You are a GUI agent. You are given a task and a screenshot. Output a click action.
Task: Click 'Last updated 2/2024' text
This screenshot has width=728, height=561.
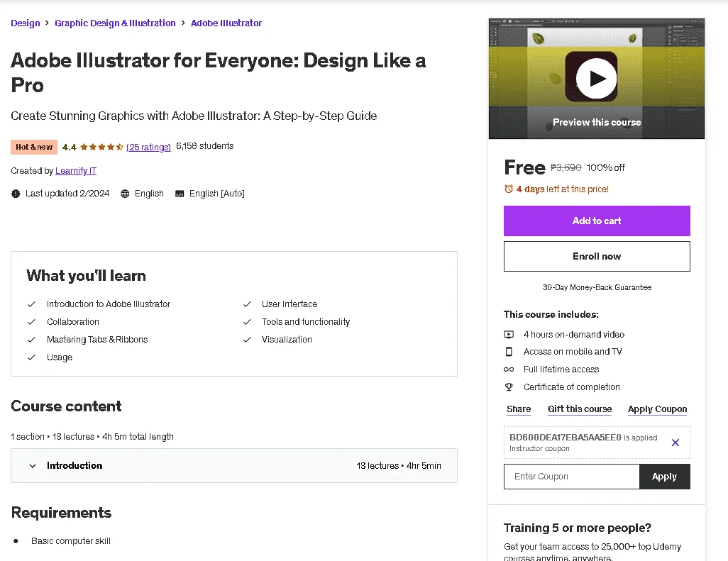[x=67, y=194]
